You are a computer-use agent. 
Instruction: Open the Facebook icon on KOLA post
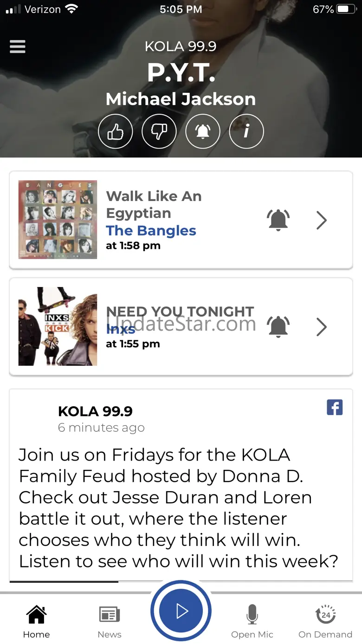point(335,407)
